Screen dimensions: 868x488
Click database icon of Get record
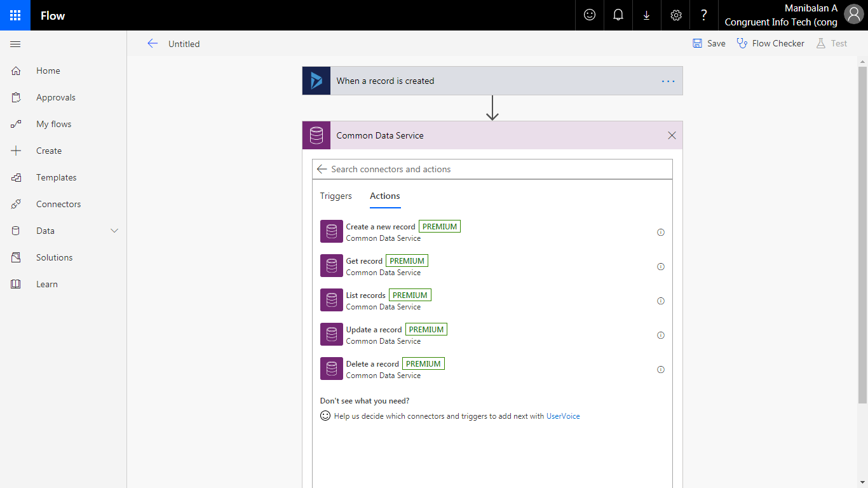332,266
